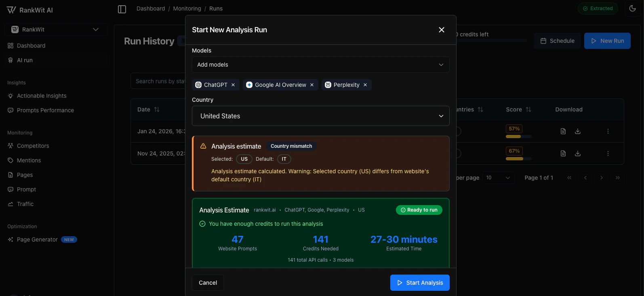Remove the Google AI Overview model chip
The height and width of the screenshot is (296, 644).
312,85
